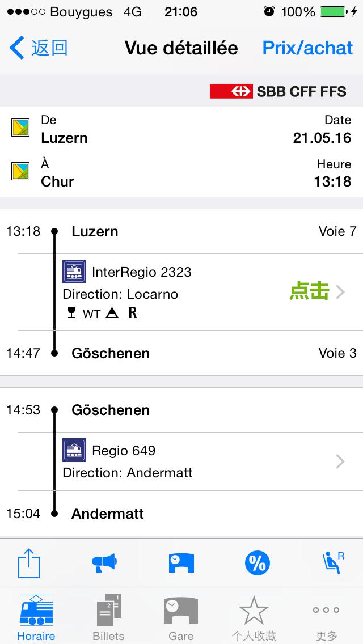
Task: Tap the station clock departure board icon
Action: pos(181,563)
